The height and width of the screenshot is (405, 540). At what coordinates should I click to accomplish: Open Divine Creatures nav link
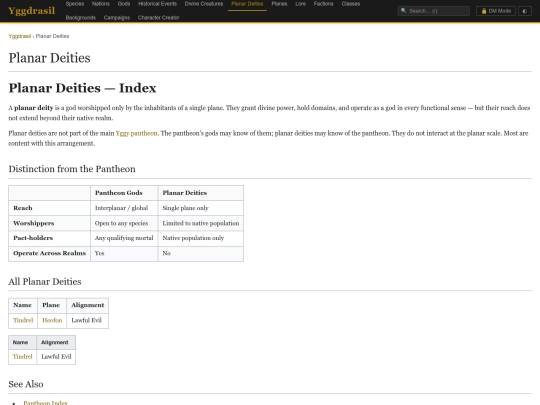coord(204,4)
